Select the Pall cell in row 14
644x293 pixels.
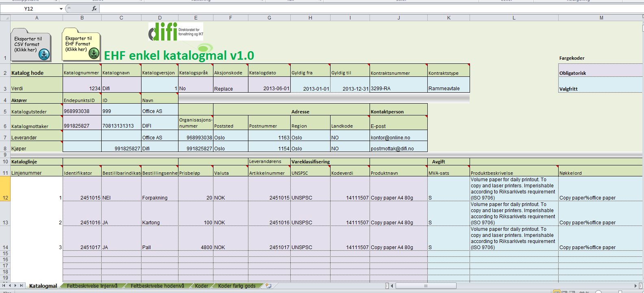[x=160, y=238]
